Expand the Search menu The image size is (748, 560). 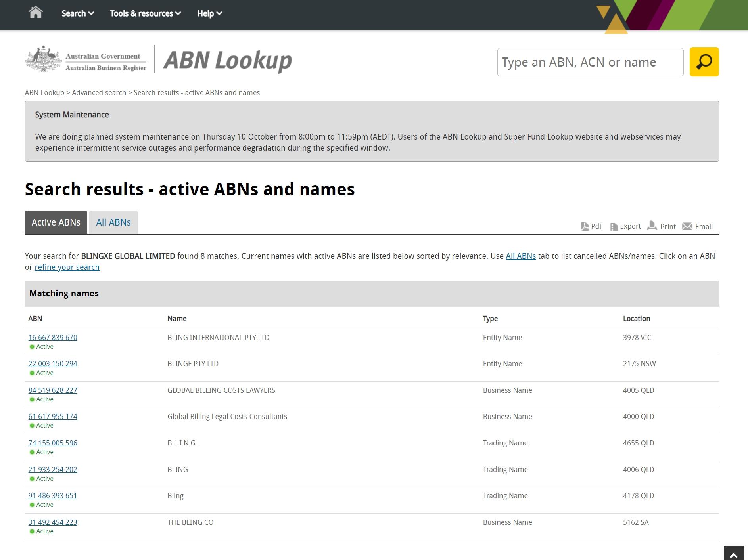pos(78,13)
